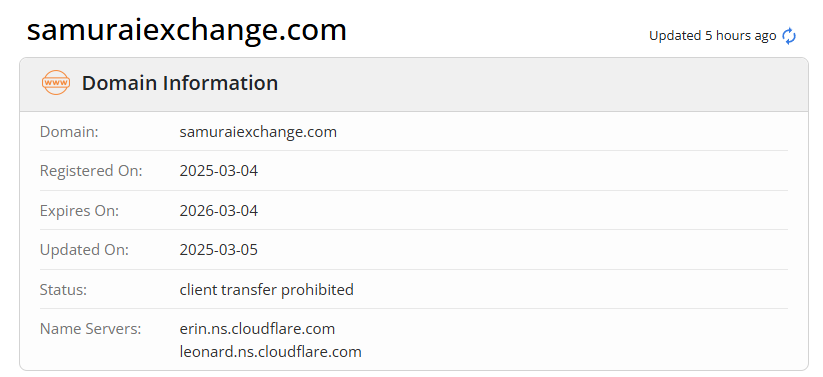
Task: Click the Status: label
Action: tap(64, 289)
